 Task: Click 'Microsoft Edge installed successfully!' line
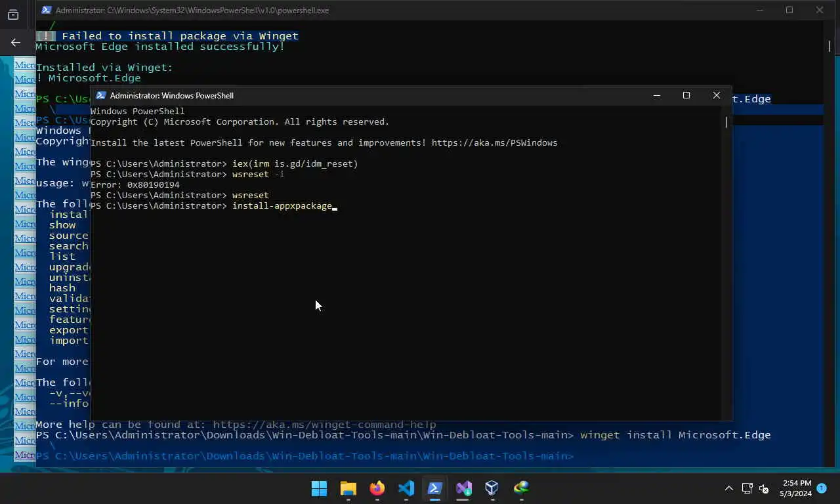[161, 47]
